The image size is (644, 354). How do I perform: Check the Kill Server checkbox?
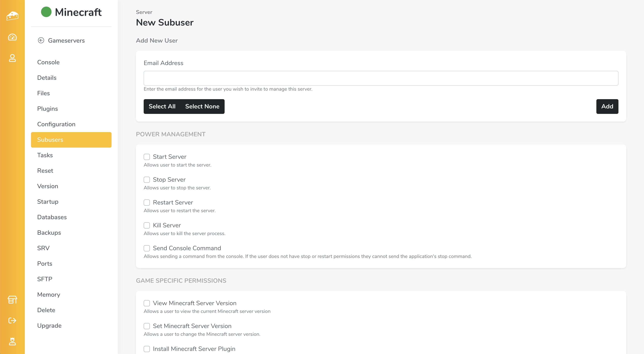[x=147, y=225]
